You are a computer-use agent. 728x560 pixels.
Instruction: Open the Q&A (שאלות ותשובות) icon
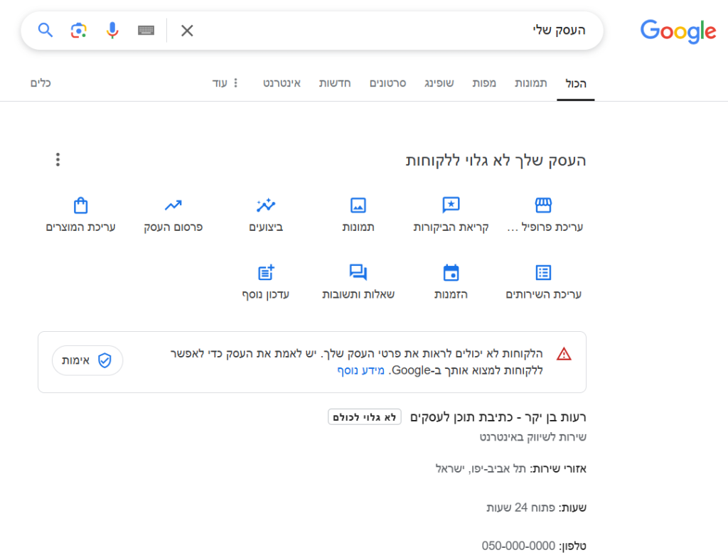[x=358, y=272]
